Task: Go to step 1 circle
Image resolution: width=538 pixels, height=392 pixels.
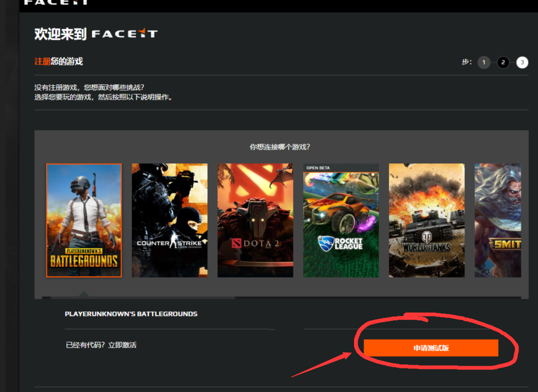Action: 484,62
